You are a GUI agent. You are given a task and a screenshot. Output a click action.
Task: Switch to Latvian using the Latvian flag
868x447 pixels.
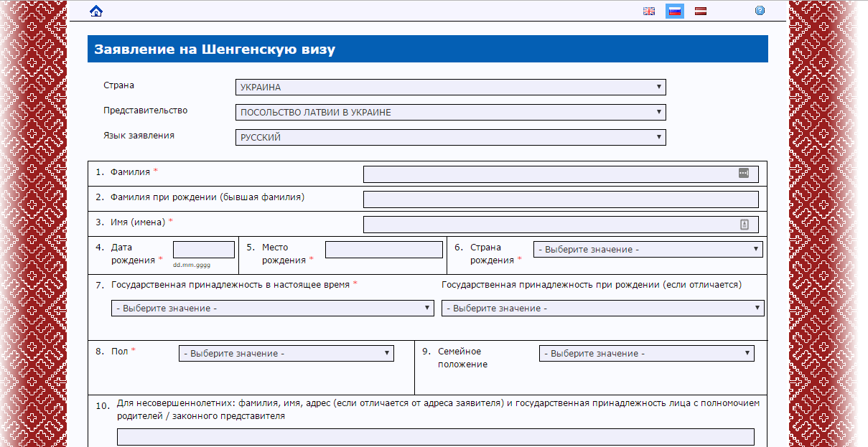coord(701,11)
